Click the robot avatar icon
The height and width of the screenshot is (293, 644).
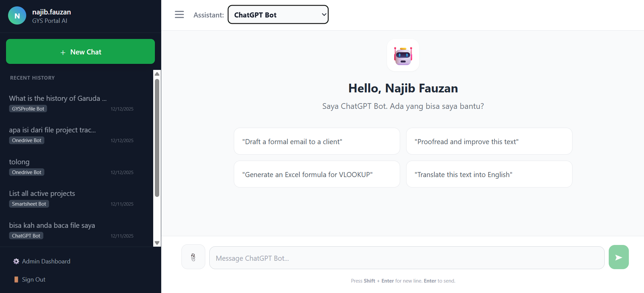(403, 55)
